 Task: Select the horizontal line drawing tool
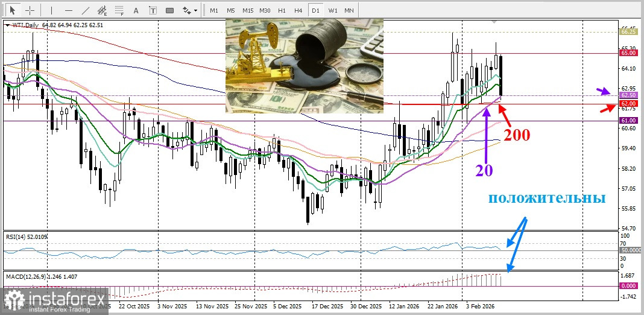click(68, 10)
